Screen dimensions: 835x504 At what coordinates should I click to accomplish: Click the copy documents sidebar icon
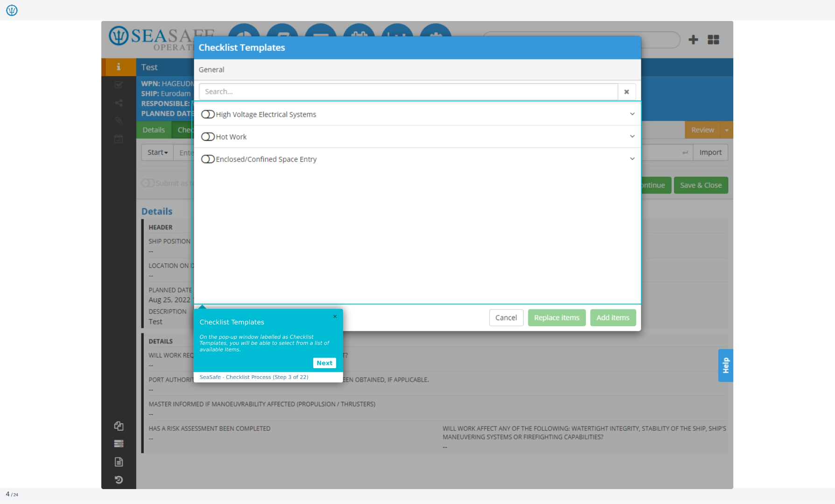click(x=119, y=426)
